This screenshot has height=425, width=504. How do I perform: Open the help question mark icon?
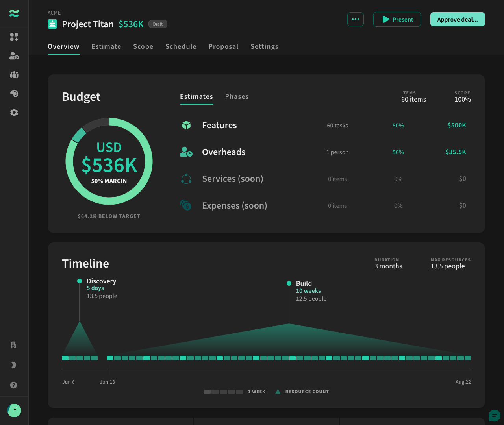point(14,385)
